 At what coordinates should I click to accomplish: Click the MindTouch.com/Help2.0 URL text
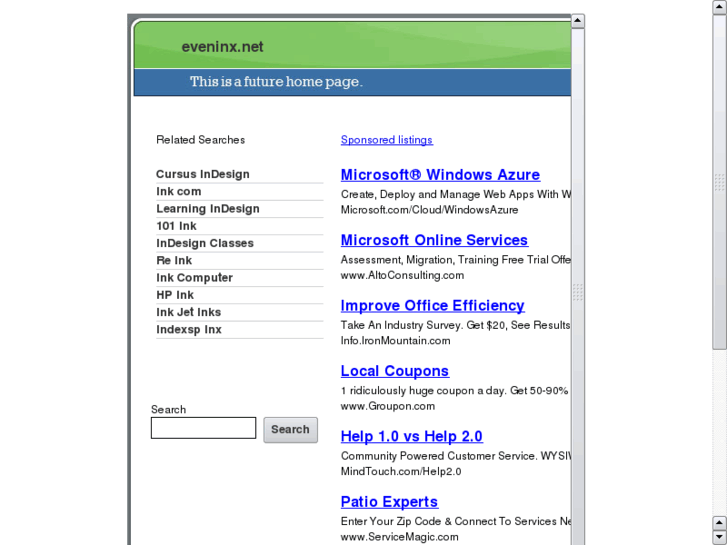[x=401, y=471]
